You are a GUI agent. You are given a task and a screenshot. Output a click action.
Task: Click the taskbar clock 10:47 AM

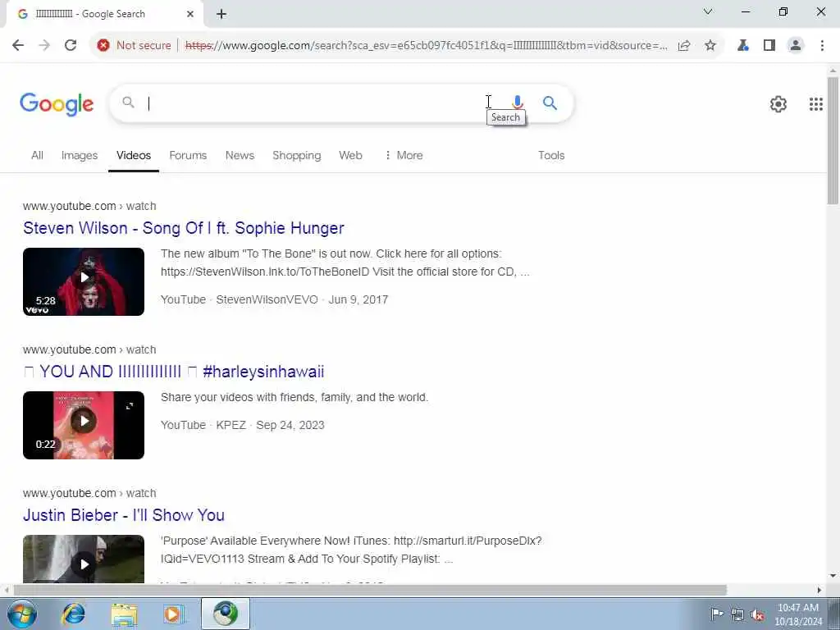pos(798,608)
